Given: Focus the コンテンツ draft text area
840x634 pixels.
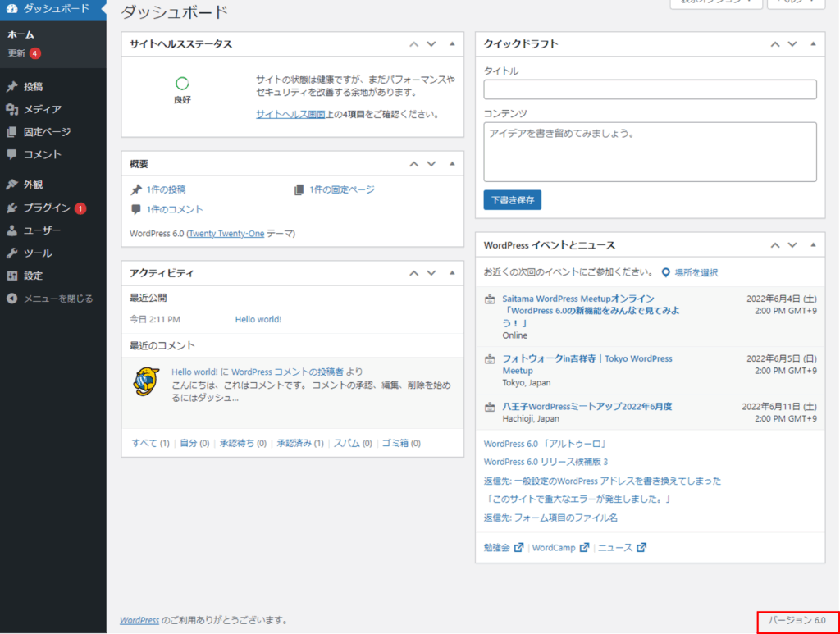Looking at the screenshot, I should [x=650, y=152].
